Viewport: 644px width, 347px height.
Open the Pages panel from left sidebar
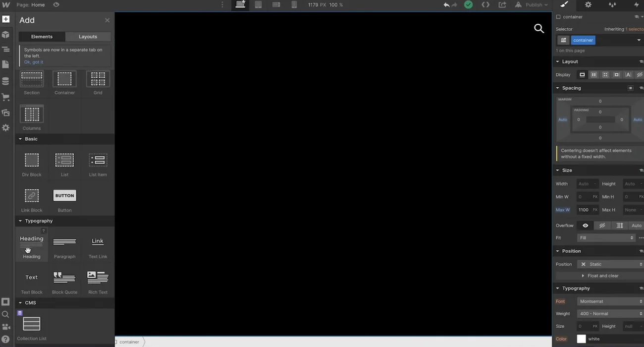(6, 64)
